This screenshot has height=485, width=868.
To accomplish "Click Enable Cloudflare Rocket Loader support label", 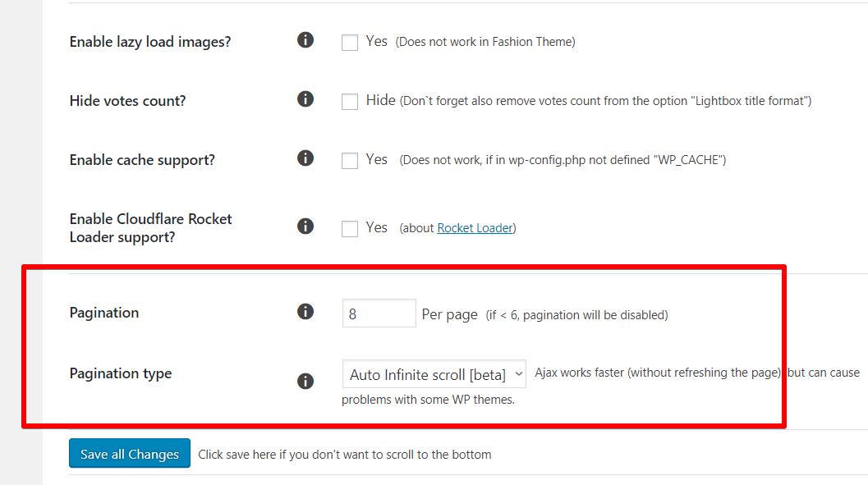I will 150,228.
